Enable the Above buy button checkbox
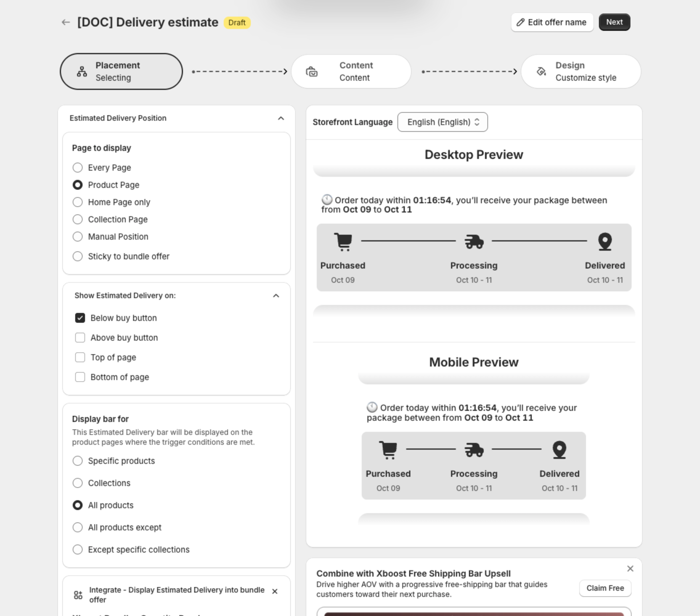Image resolution: width=700 pixels, height=616 pixels. click(80, 338)
